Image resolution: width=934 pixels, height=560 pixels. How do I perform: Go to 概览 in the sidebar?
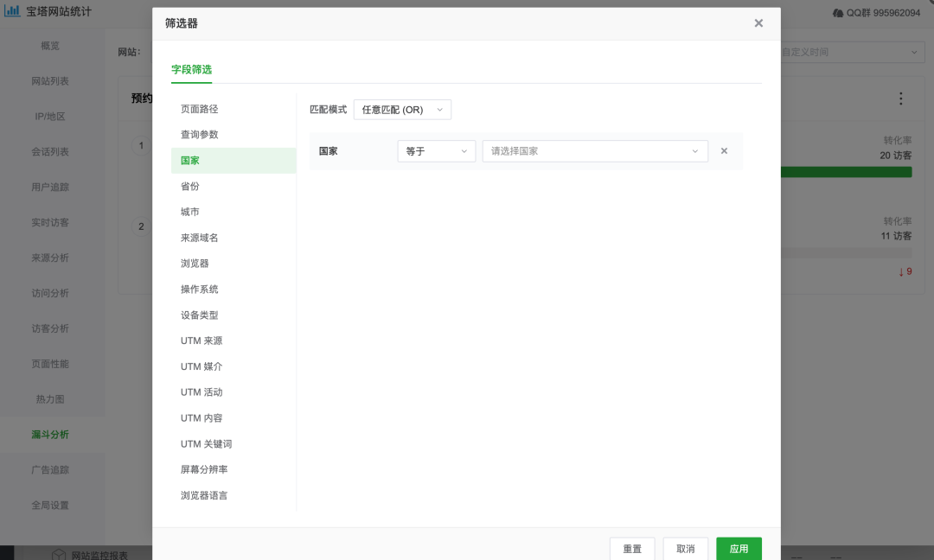[51, 46]
